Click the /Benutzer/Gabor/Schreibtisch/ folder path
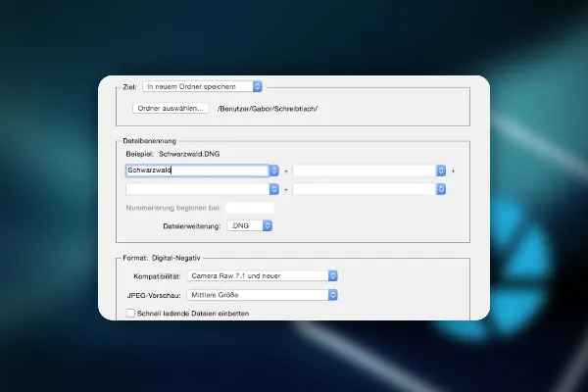The width and height of the screenshot is (588, 392). [x=268, y=109]
